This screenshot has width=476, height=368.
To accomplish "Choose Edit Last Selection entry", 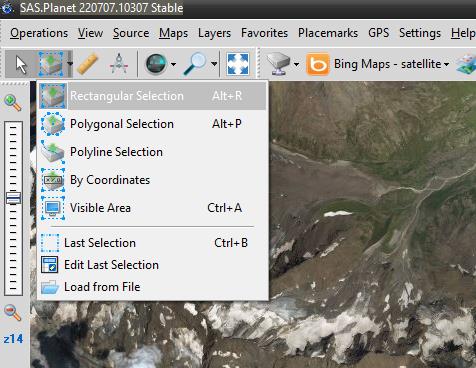I will click(x=152, y=265).
